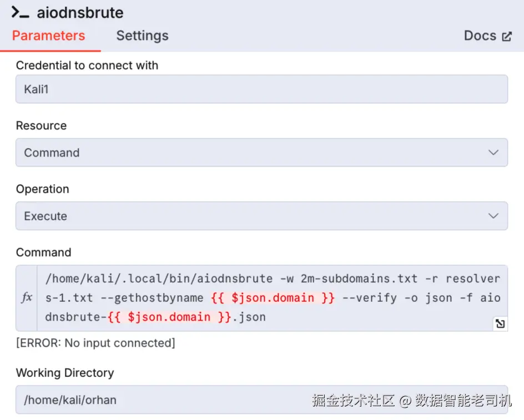Open the Kali1 credential selector
Image resolution: width=524 pixels, height=420 pixels.
(261, 89)
